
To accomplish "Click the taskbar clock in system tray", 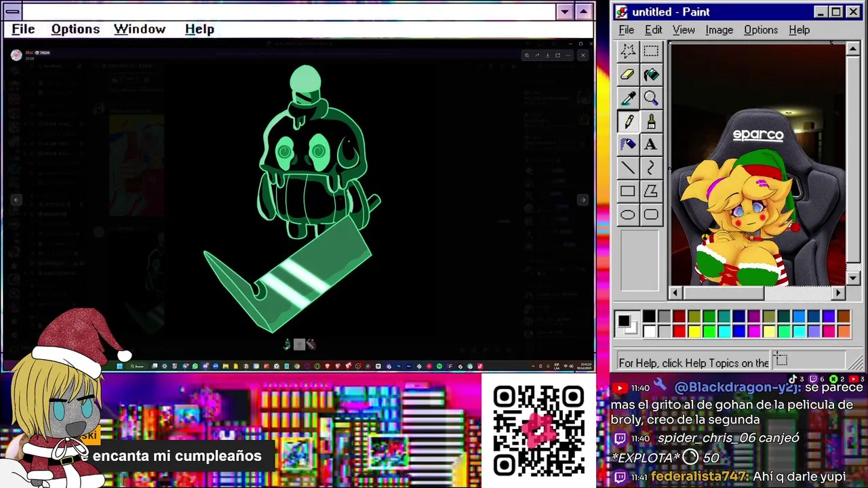I will [x=585, y=366].
